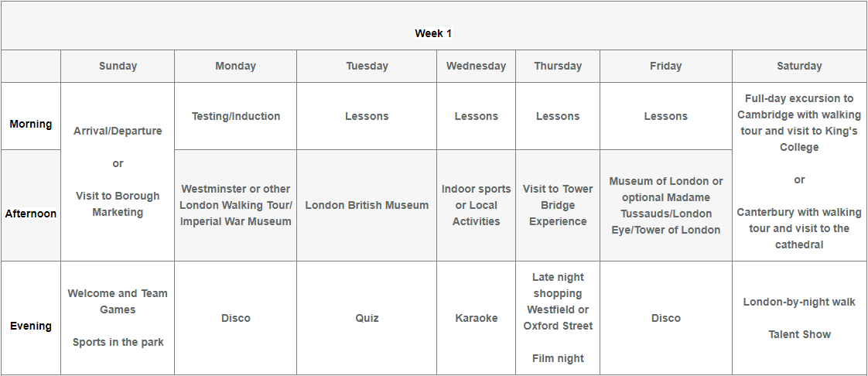Screen dimensions: 868x376
Task: Click the Testing/Induction cell on Monday
Action: [235, 116]
